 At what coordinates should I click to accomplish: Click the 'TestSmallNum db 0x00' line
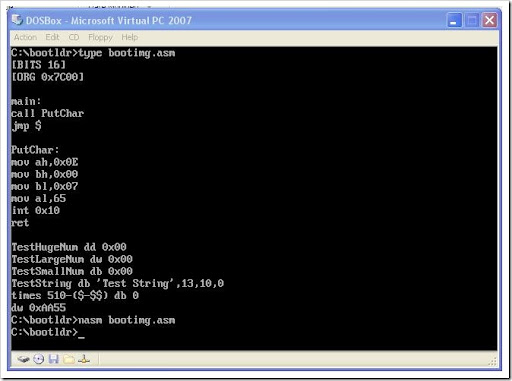[72, 271]
